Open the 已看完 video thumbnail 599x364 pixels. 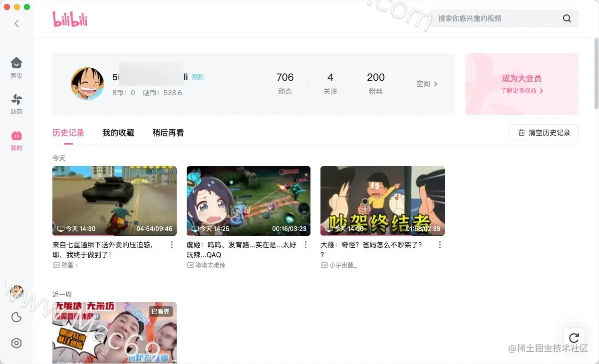(x=114, y=333)
